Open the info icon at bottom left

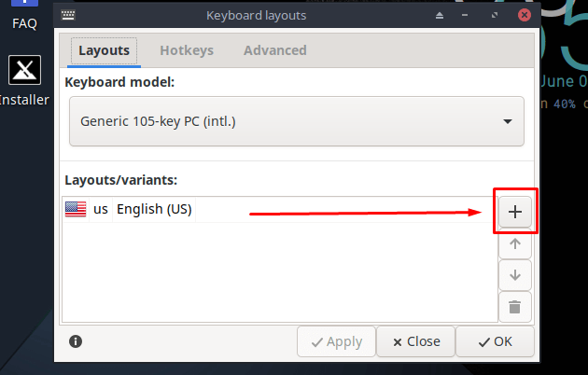pos(76,341)
